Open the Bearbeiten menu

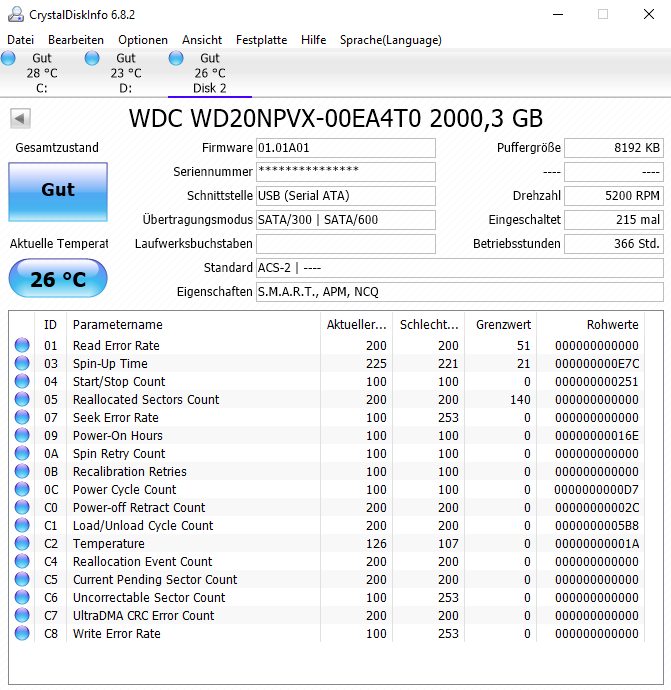point(76,40)
